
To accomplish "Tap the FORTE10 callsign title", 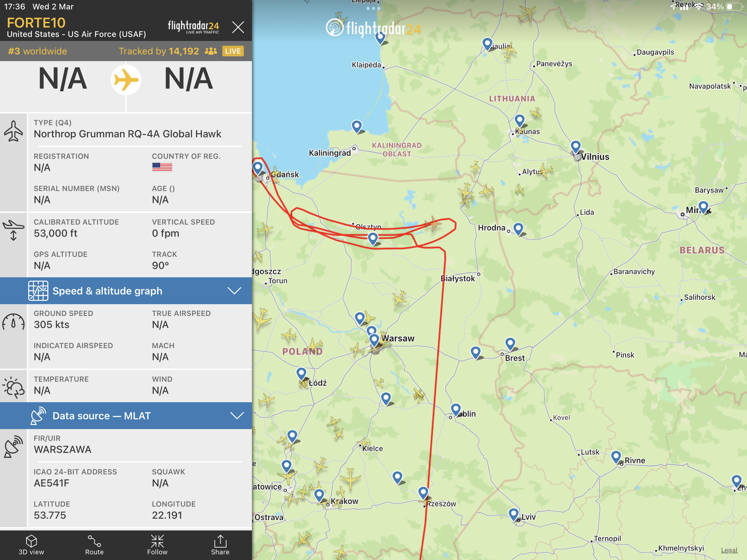I will (36, 23).
